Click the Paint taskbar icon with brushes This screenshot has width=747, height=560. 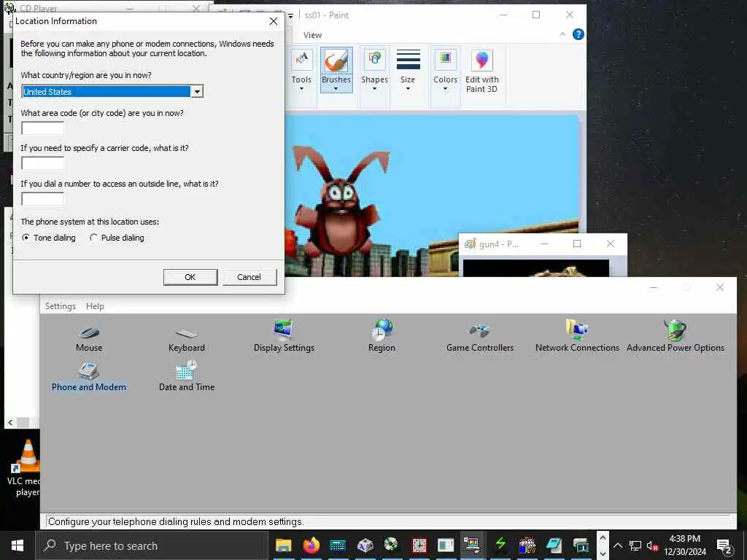click(527, 545)
